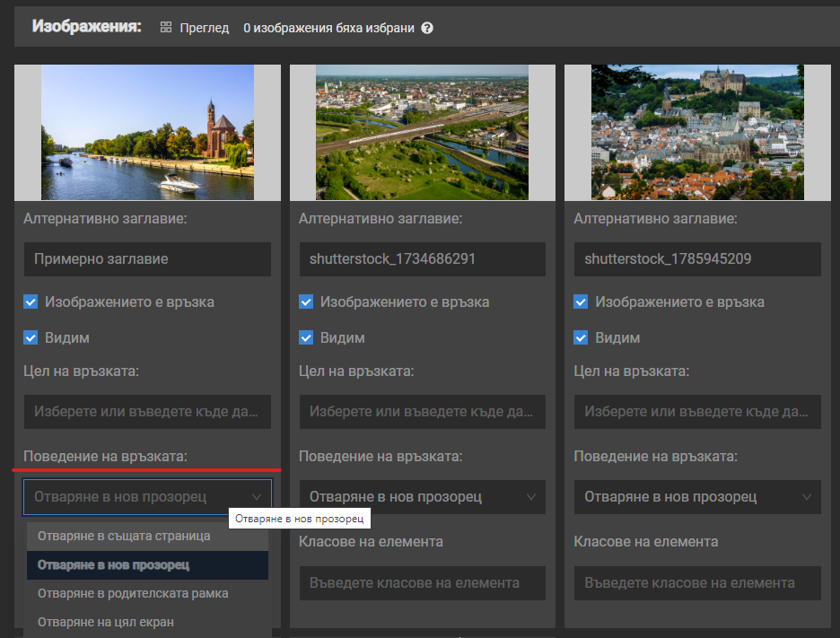Image resolution: width=840 pixels, height=638 pixels.
Task: Open second card's Отваряне в нов прозорец dropdown
Action: (x=422, y=496)
